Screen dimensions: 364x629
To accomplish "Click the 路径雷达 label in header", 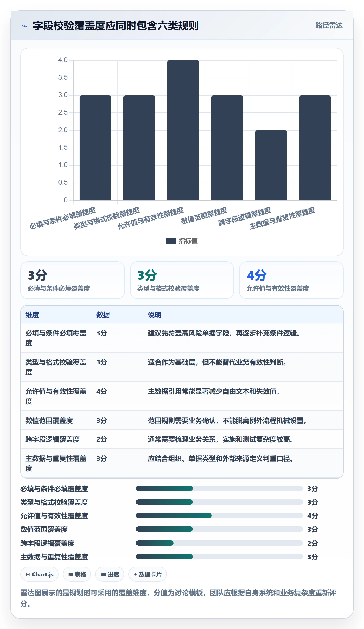I will (329, 26).
